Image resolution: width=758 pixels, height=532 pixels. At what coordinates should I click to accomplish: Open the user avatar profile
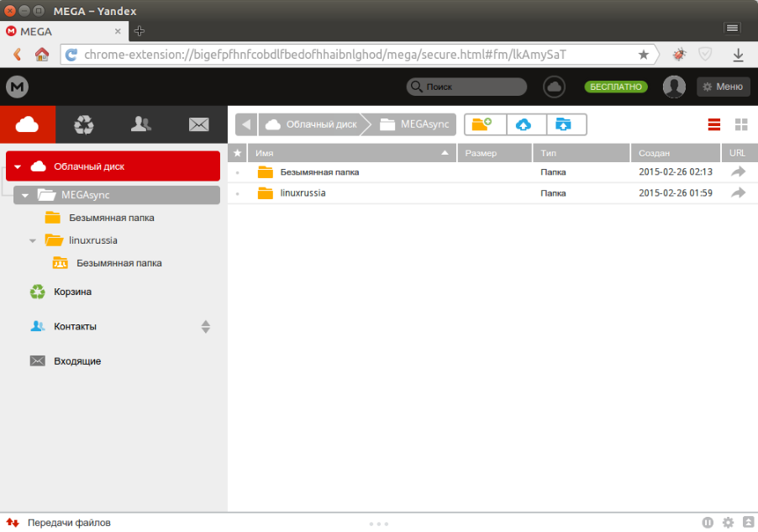click(674, 87)
